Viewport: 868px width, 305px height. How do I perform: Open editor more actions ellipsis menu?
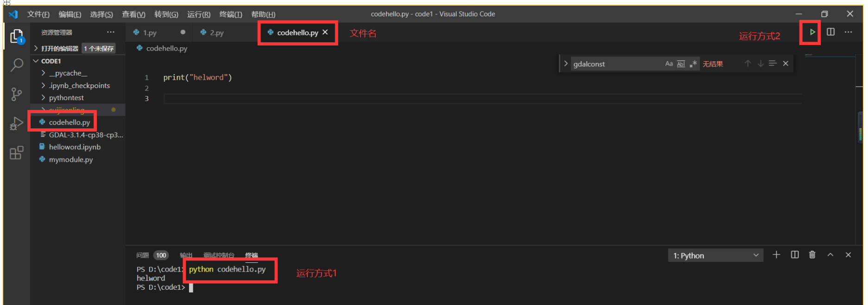point(848,32)
